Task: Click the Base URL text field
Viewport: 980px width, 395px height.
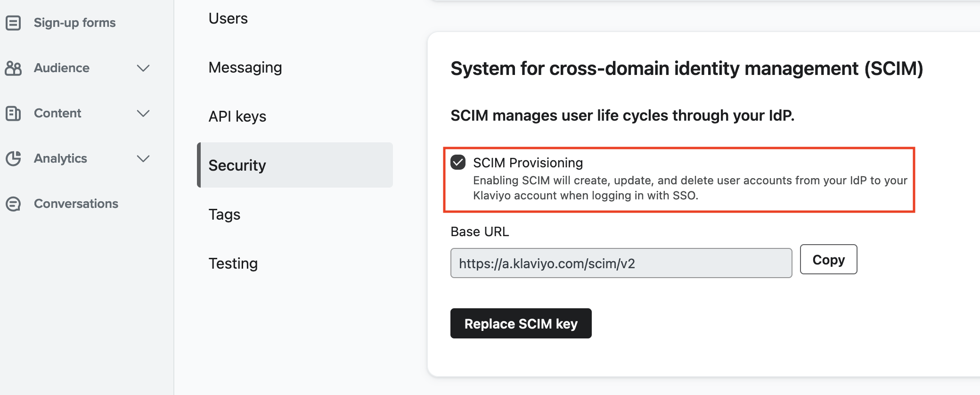Action: [621, 263]
